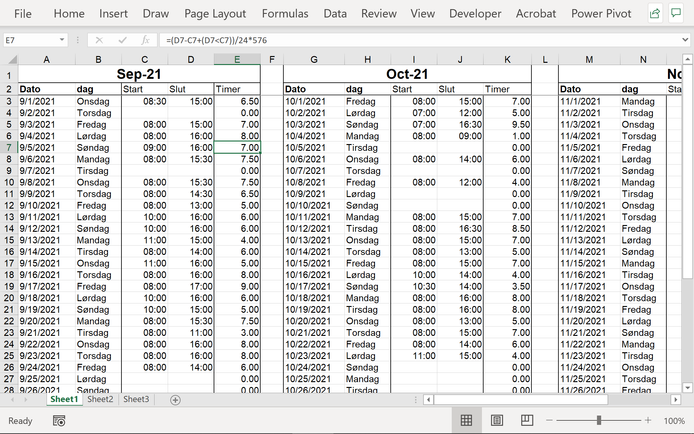This screenshot has height=434, width=694.
Task: Open the Formulas ribbon tab
Action: tap(285, 14)
